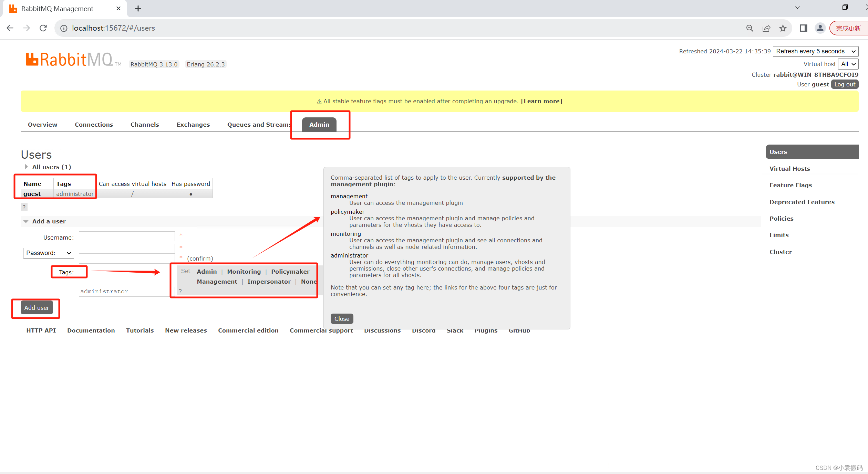The width and height of the screenshot is (868, 474).
Task: Expand the Add a user section
Action: point(26,221)
